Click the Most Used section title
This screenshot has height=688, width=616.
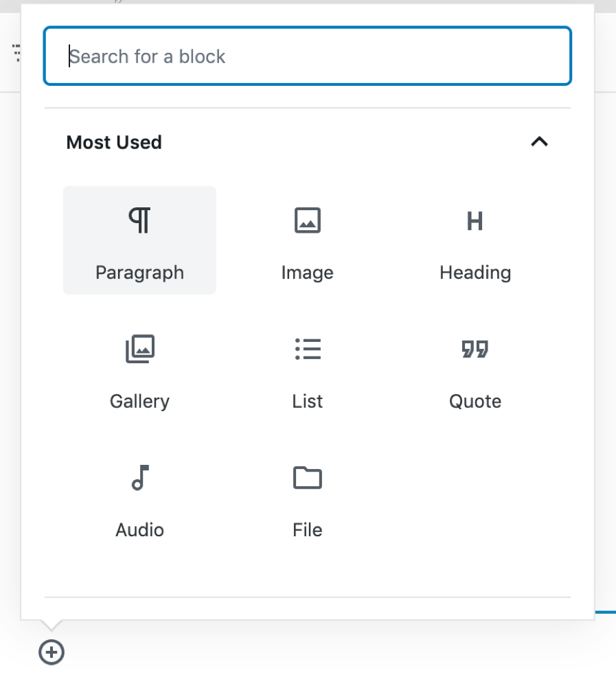[114, 143]
